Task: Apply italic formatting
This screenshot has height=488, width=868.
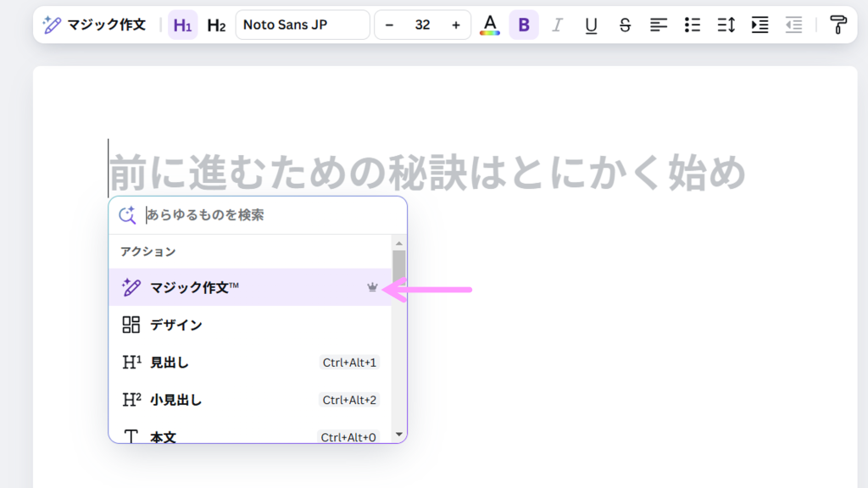Action: (557, 25)
